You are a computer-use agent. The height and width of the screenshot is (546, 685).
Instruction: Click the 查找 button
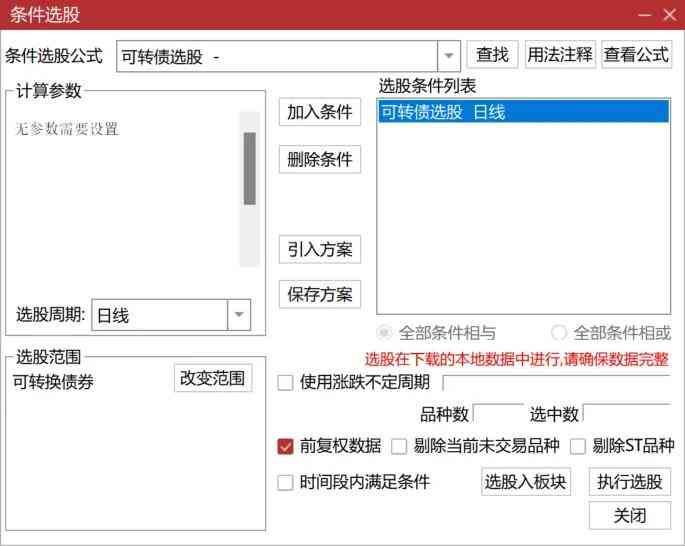point(491,55)
